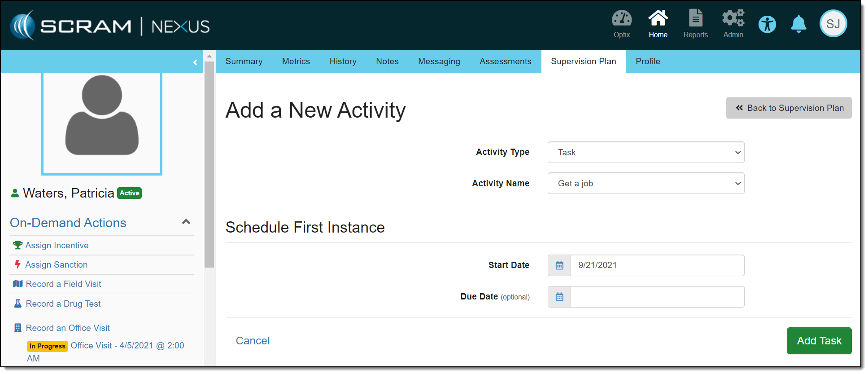Expand the Activity Type dropdown
The width and height of the screenshot is (868, 374).
646,153
